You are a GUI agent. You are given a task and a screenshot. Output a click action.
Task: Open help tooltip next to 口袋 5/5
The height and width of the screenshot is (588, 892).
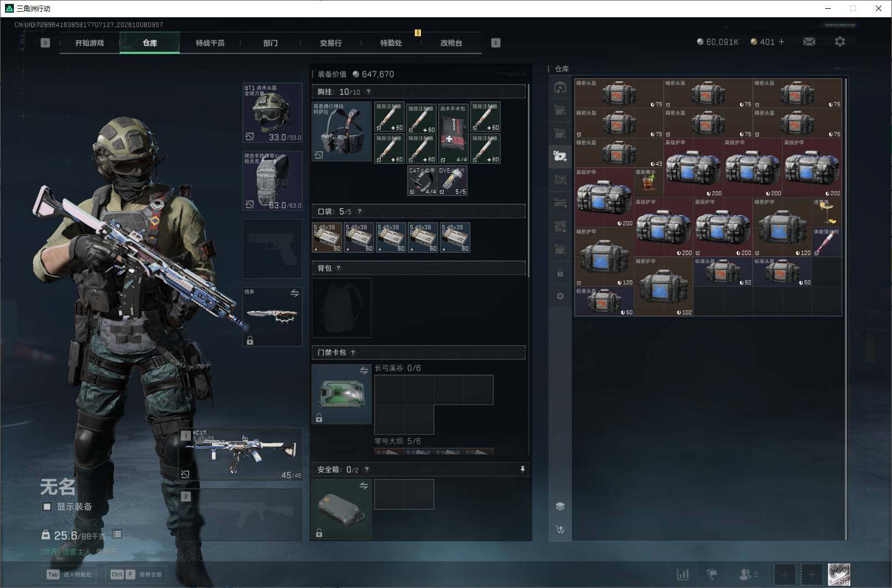(x=359, y=212)
